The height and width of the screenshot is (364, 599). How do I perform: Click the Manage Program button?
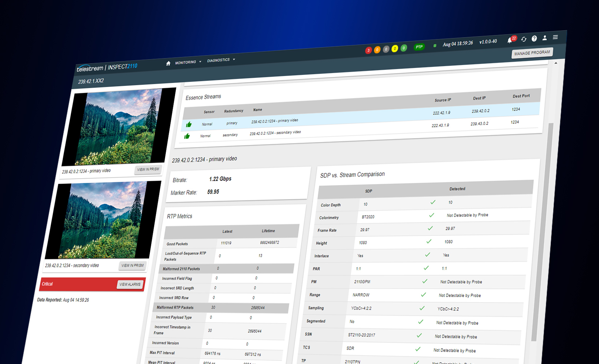pos(532,53)
